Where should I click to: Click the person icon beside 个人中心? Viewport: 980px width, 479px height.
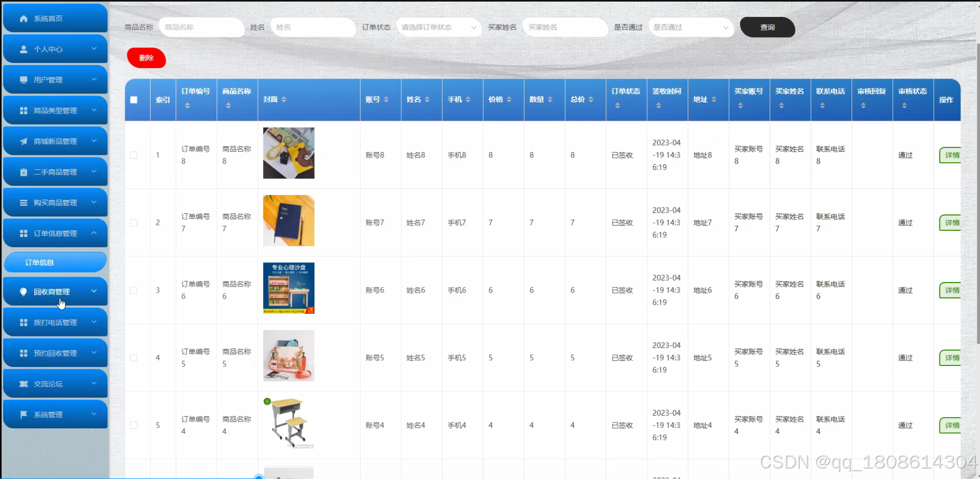23,49
